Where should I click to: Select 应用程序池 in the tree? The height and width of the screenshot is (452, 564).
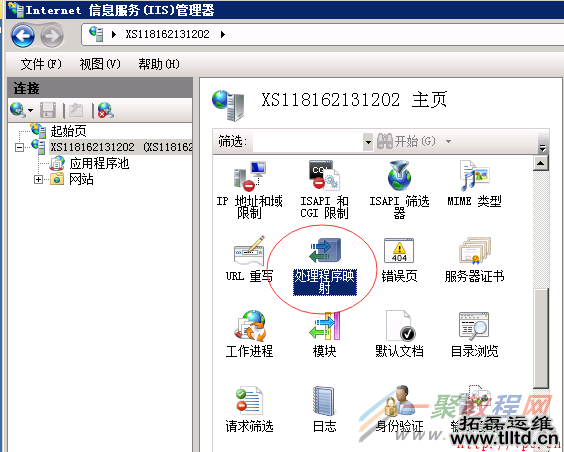coord(99,163)
